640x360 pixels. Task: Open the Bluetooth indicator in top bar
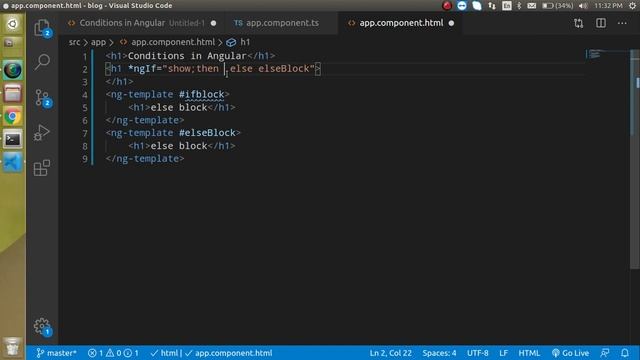click(x=519, y=5)
